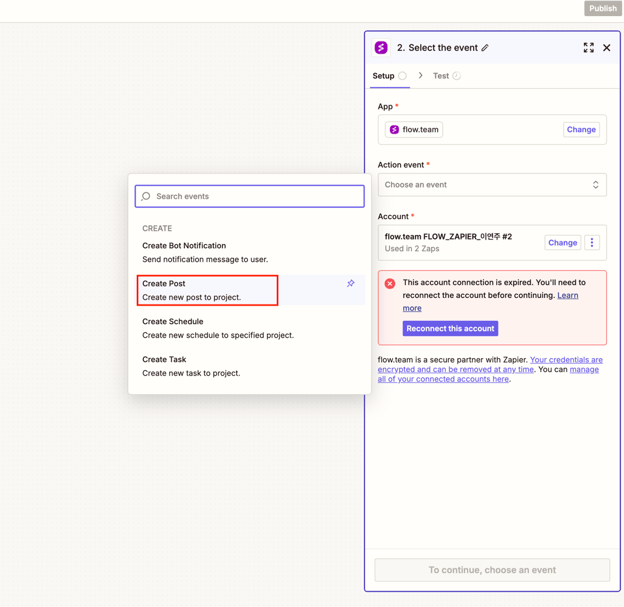The height and width of the screenshot is (607, 624).
Task: Focus the Search events input field
Action: coord(256,196)
